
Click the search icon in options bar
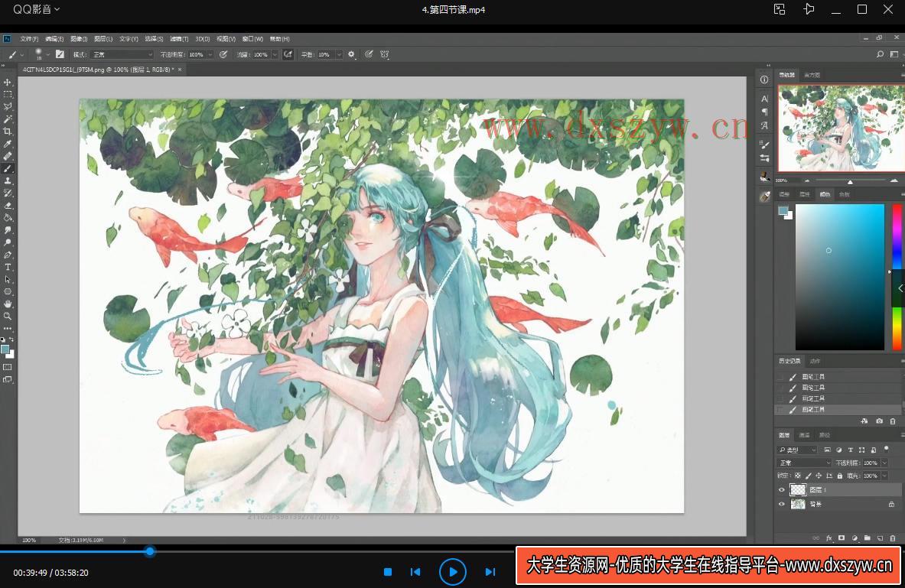(880, 54)
